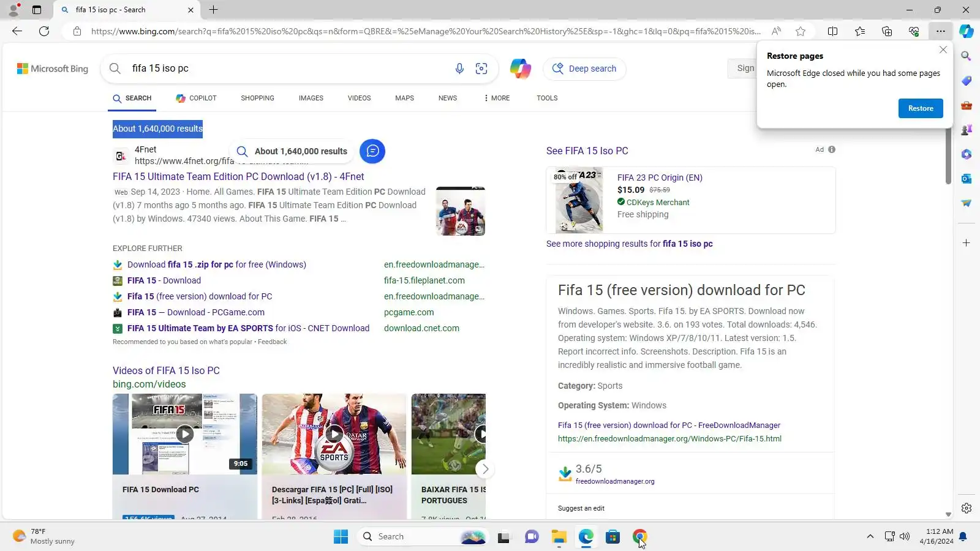This screenshot has width=980, height=551.
Task: Open sidebar settings gear icon
Action: click(x=967, y=508)
